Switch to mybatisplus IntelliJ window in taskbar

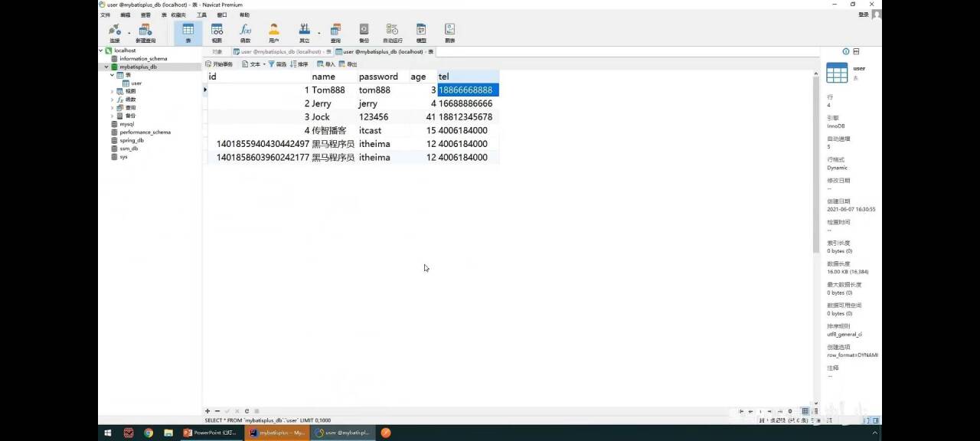tap(277, 433)
